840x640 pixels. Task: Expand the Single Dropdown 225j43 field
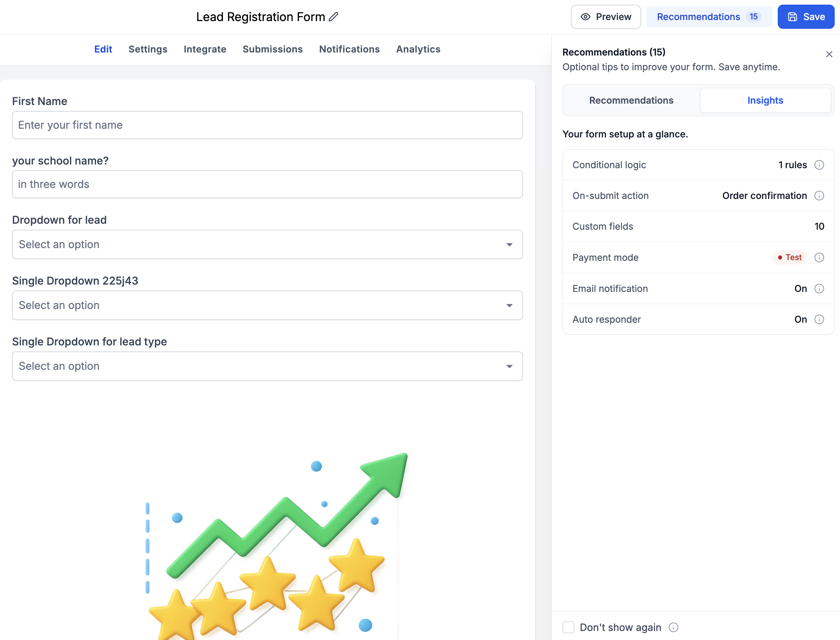(268, 306)
